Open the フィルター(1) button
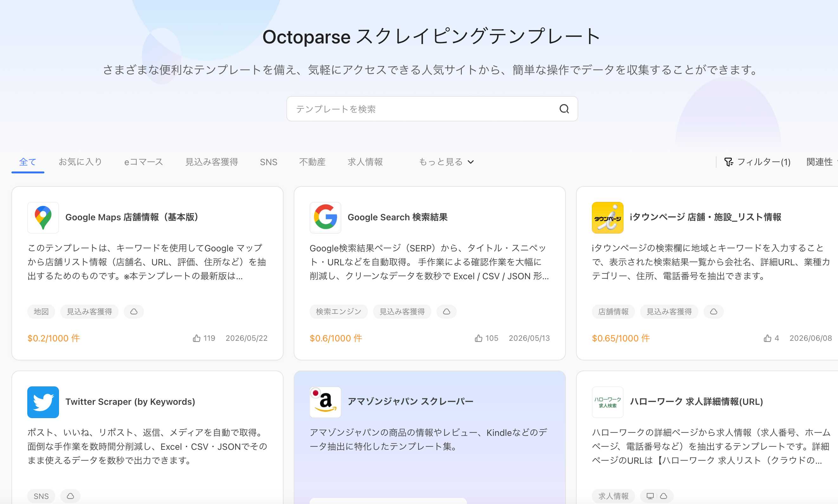The image size is (838, 504). pos(757,162)
